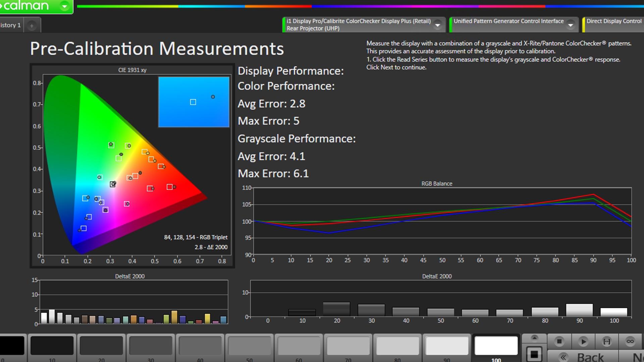The image size is (644, 362).
Task: Click the stop measurement button
Action: coord(559,342)
